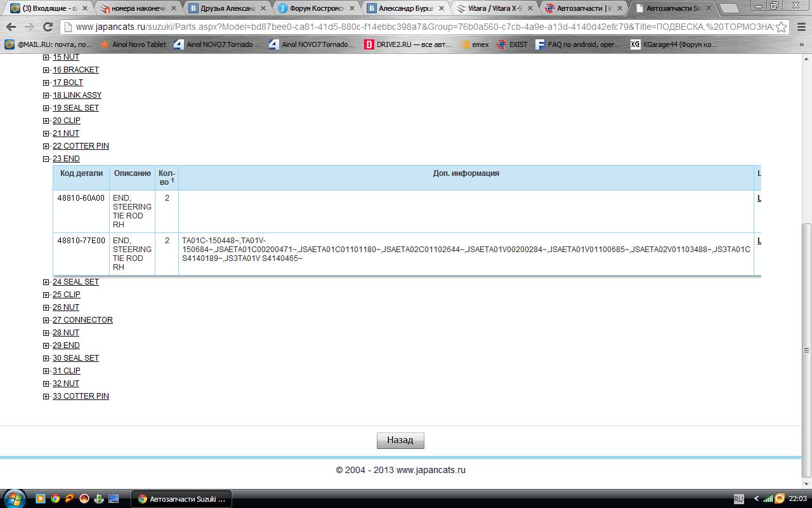The width and height of the screenshot is (812, 508).
Task: Click the RU language indicator in tray
Action: (x=738, y=498)
